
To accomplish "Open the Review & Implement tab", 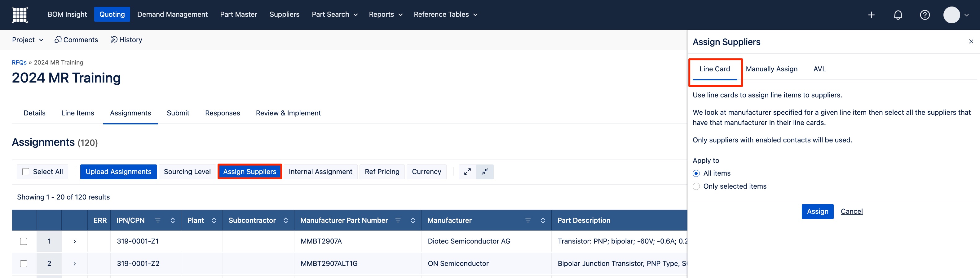I will point(288,113).
